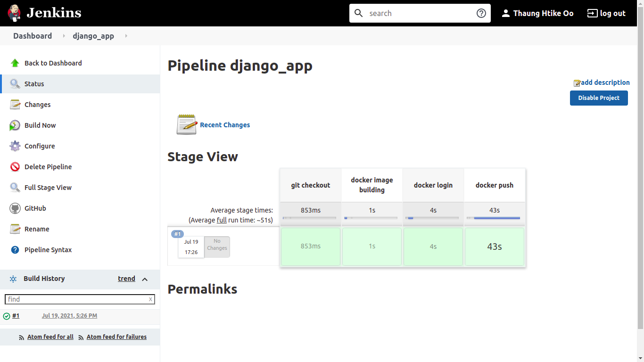Click the django_app breadcrumb link
The height and width of the screenshot is (362, 644).
point(93,36)
